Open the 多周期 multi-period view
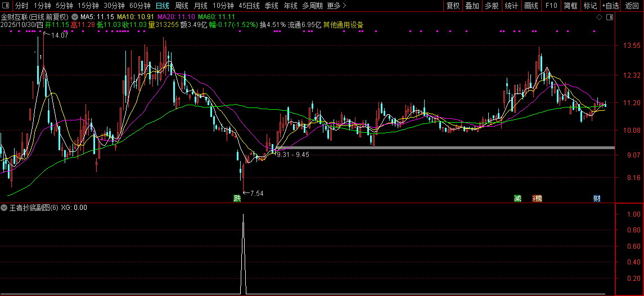Screen dimensions: 644x296 pos(312,6)
